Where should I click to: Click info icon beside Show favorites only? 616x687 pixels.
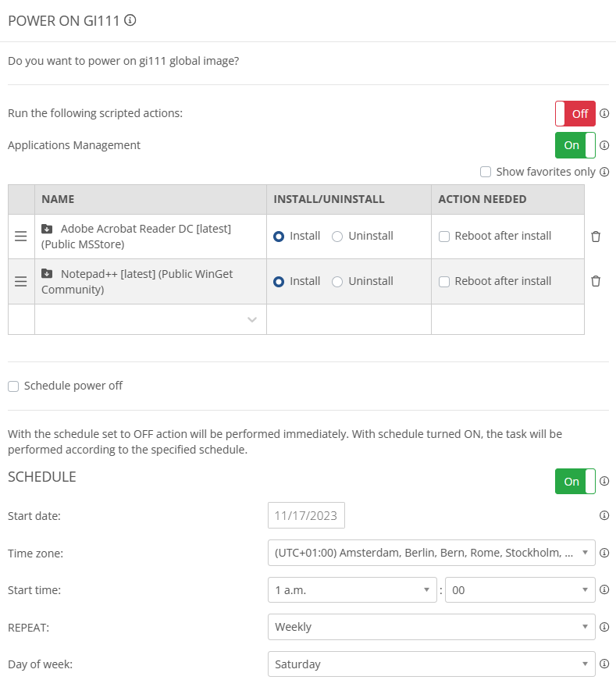click(x=604, y=172)
